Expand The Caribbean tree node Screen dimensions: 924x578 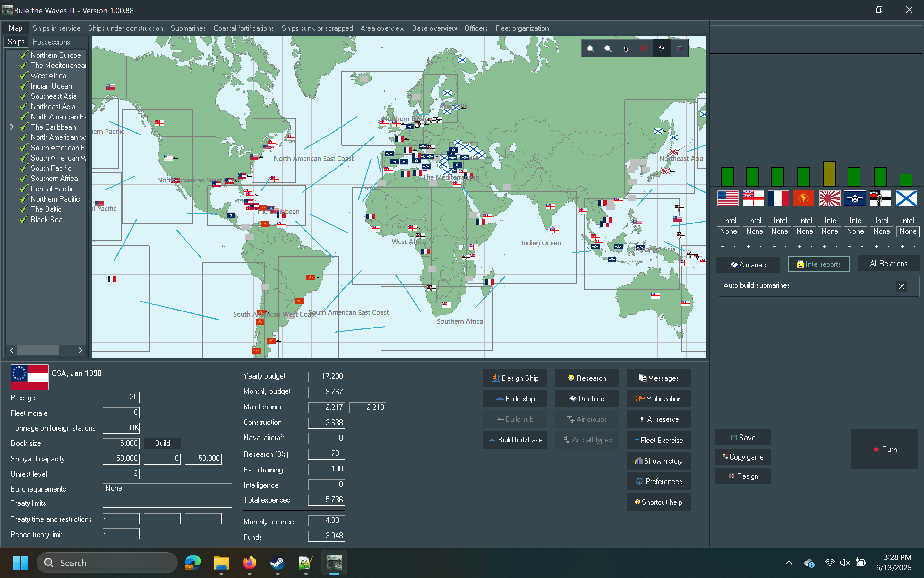point(12,127)
